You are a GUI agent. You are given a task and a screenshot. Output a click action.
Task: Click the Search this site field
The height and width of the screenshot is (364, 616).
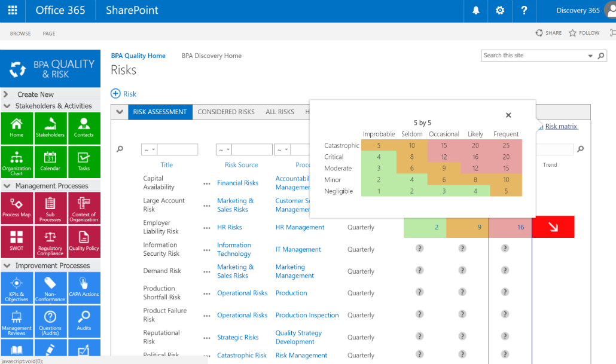coord(533,56)
